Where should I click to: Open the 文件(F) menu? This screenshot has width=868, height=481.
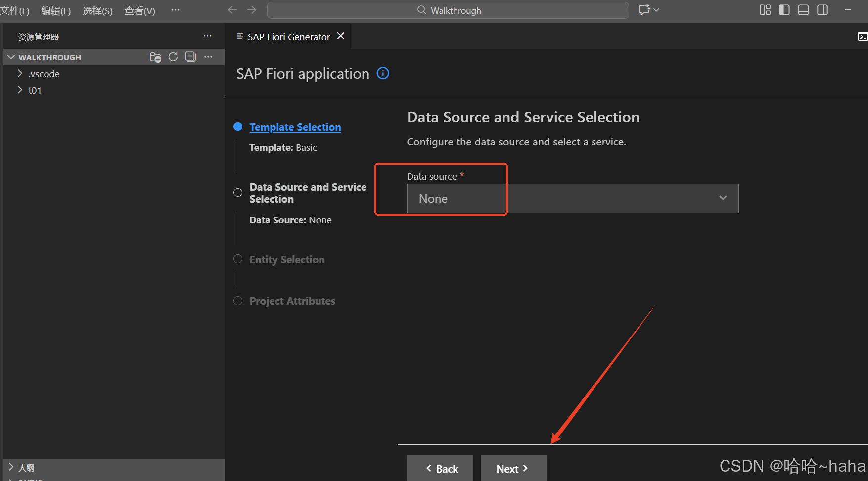[x=14, y=11]
